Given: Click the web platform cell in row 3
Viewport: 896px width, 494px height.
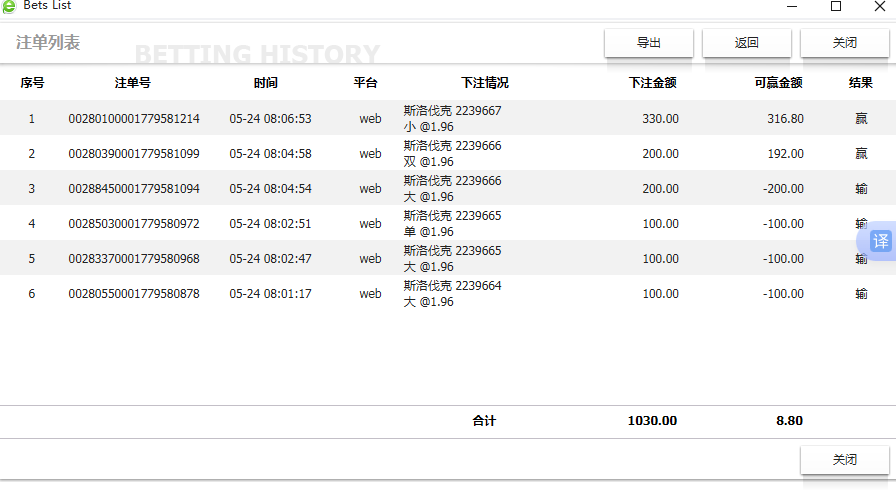Looking at the screenshot, I should click(x=370, y=189).
